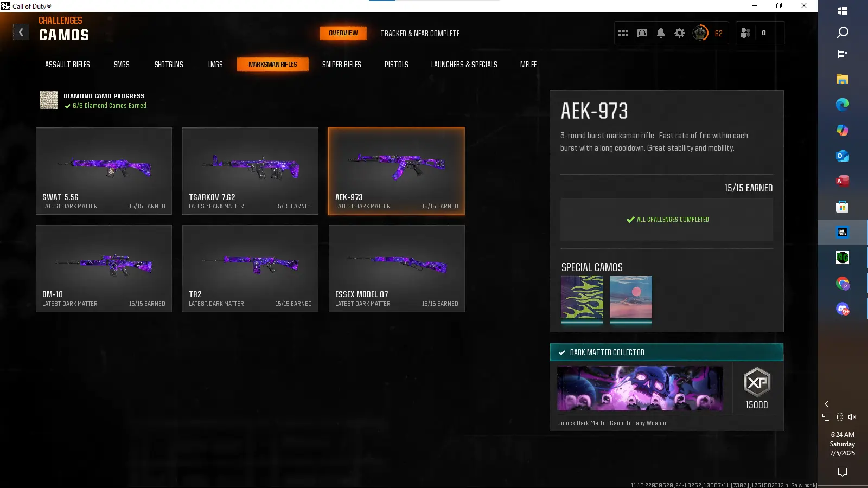Select the Essex Model 07 weapon card
Viewport: 868px width, 488px height.
point(397,268)
